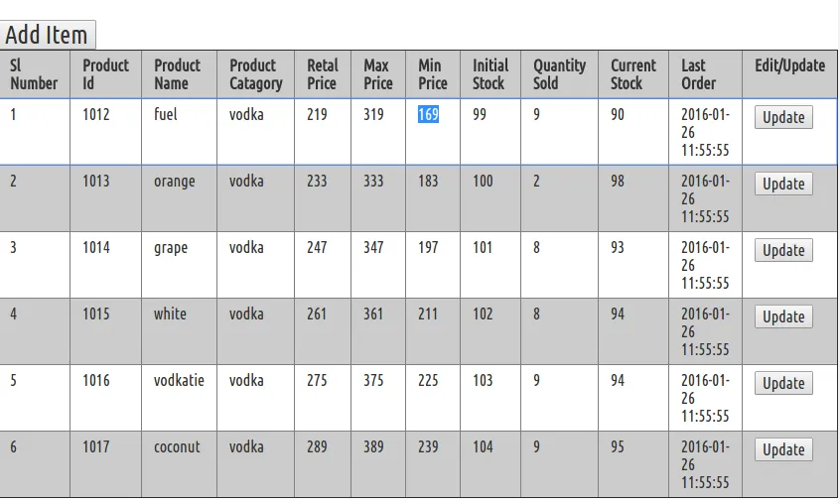Screen dimensions: 840x504
Task: Select the Product Name column header
Action: pyautogui.click(x=177, y=74)
